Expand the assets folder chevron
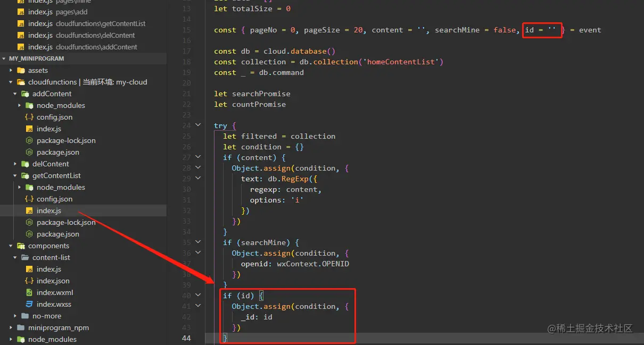Image resolution: width=644 pixels, height=345 pixels. point(11,70)
